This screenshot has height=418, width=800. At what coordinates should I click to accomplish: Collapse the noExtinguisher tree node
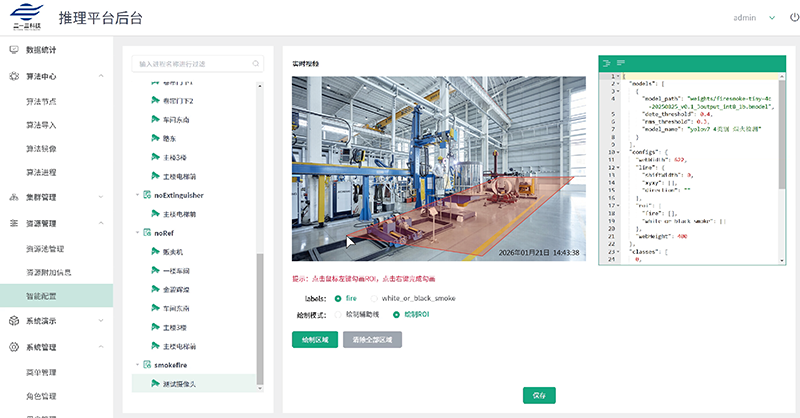[137, 195]
